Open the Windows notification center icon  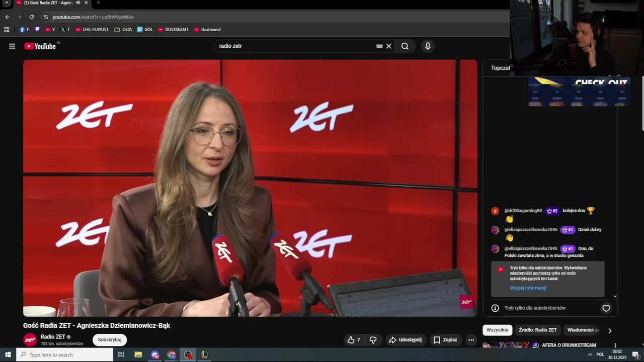(635, 354)
